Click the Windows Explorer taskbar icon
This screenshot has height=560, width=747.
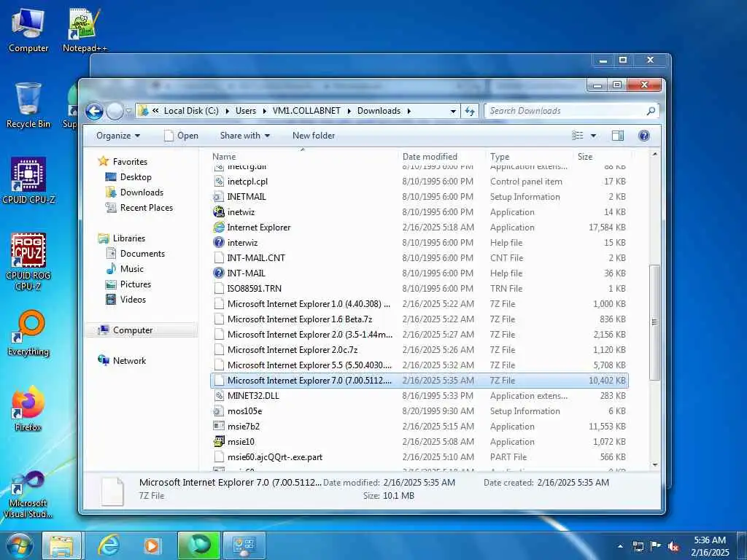(x=62, y=545)
